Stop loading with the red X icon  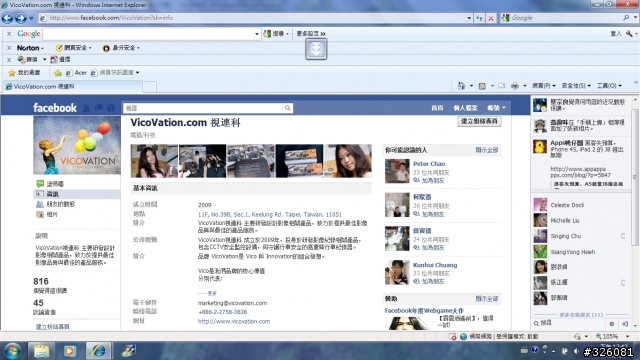pos(491,18)
